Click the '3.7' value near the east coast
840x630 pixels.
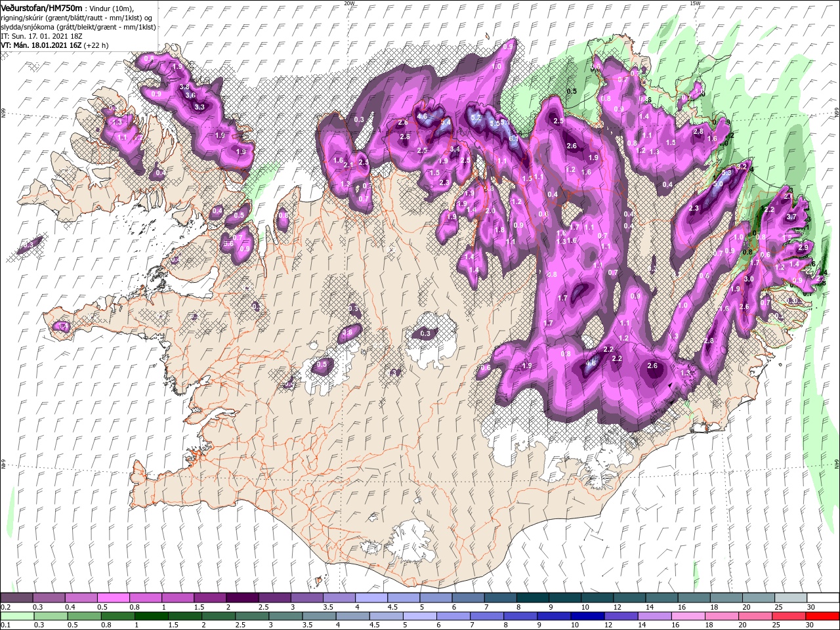(x=791, y=217)
